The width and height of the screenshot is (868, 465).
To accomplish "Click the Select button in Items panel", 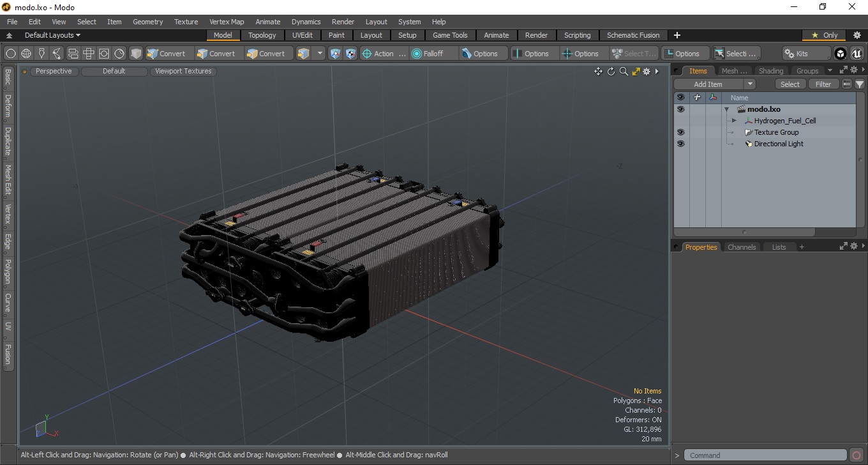I will [790, 84].
